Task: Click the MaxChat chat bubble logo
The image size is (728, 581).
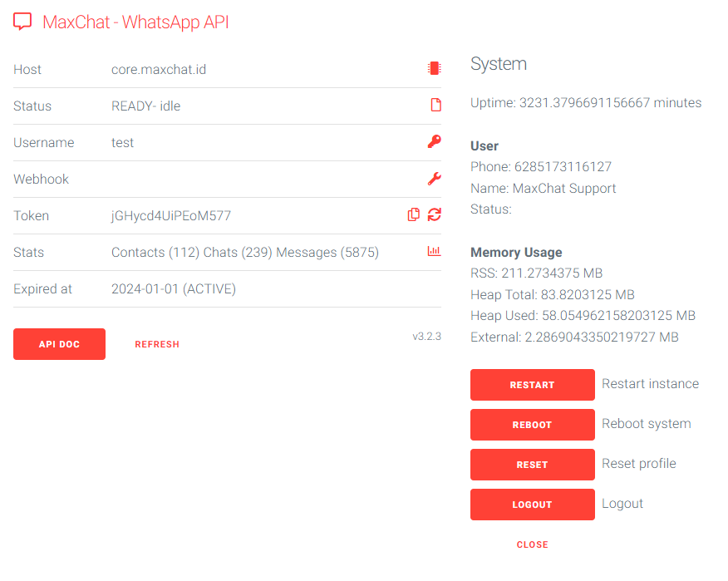Action: [22, 22]
